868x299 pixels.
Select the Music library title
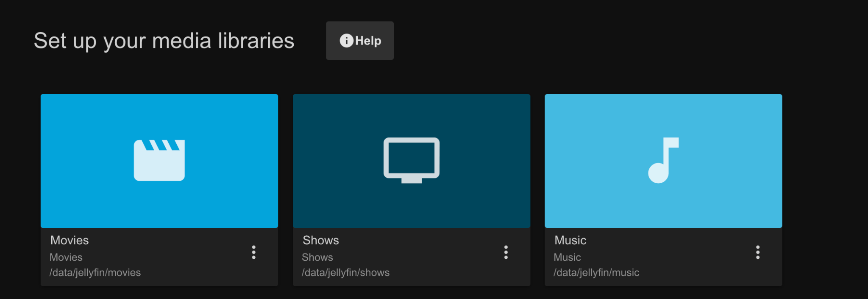[570, 240]
